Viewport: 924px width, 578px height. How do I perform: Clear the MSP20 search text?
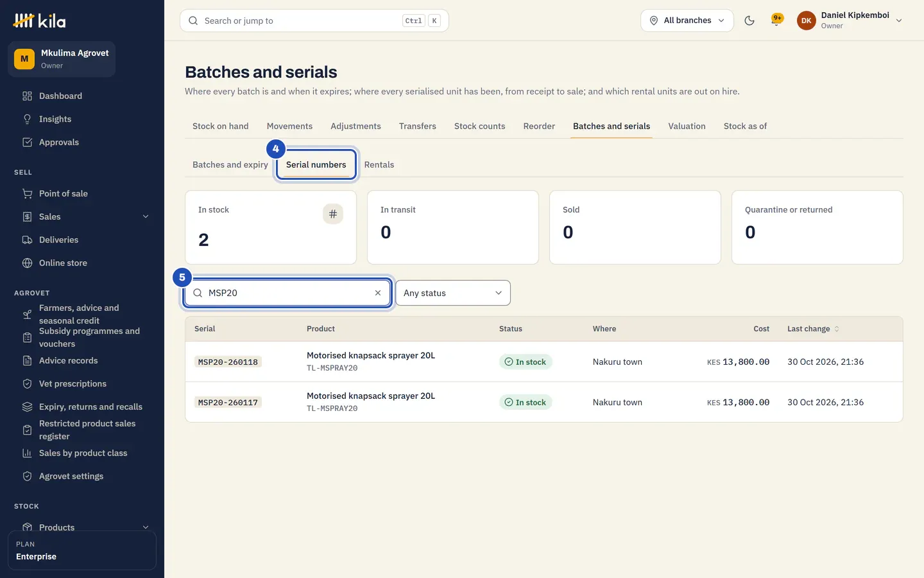coord(378,293)
